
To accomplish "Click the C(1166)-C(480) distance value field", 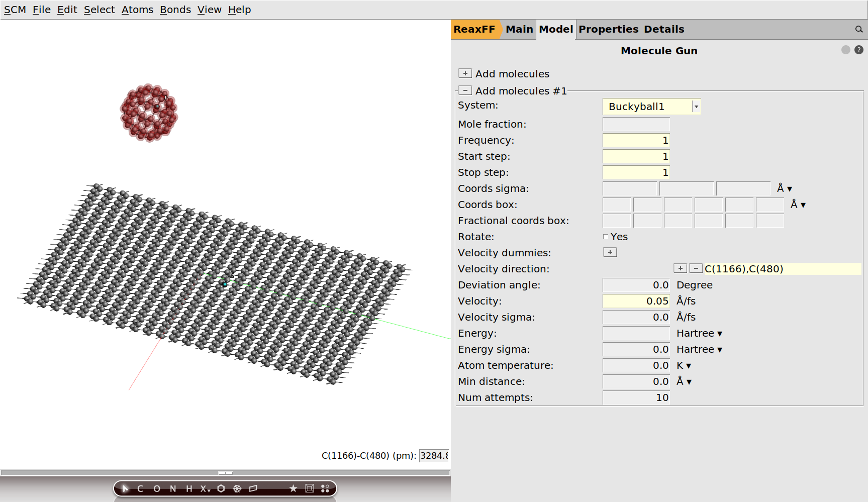I will click(x=434, y=456).
